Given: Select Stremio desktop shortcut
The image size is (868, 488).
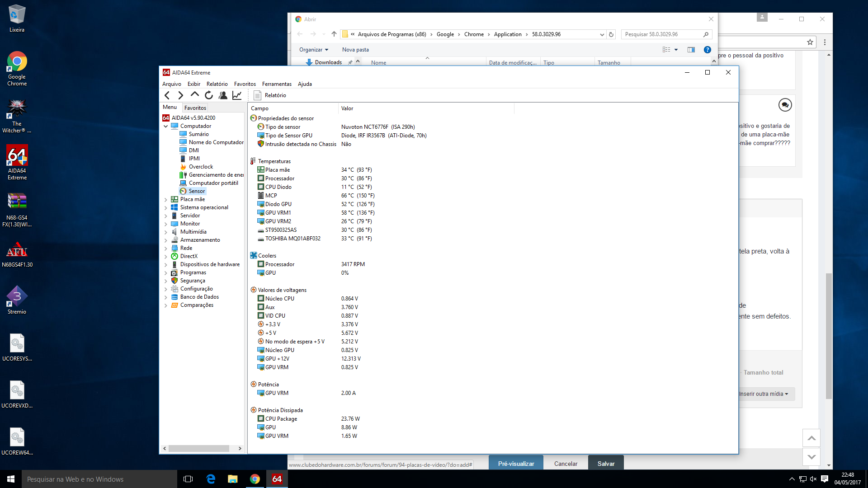Looking at the screenshot, I should point(17,300).
